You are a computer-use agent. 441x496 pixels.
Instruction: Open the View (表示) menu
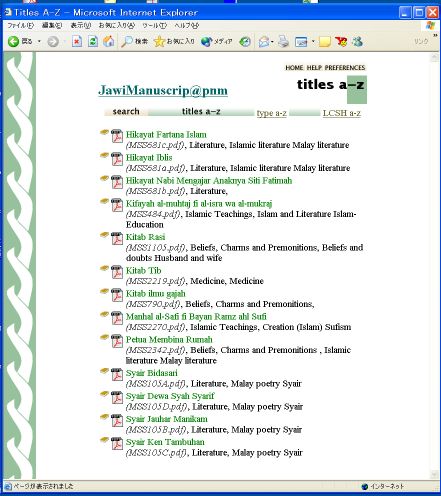81,25
